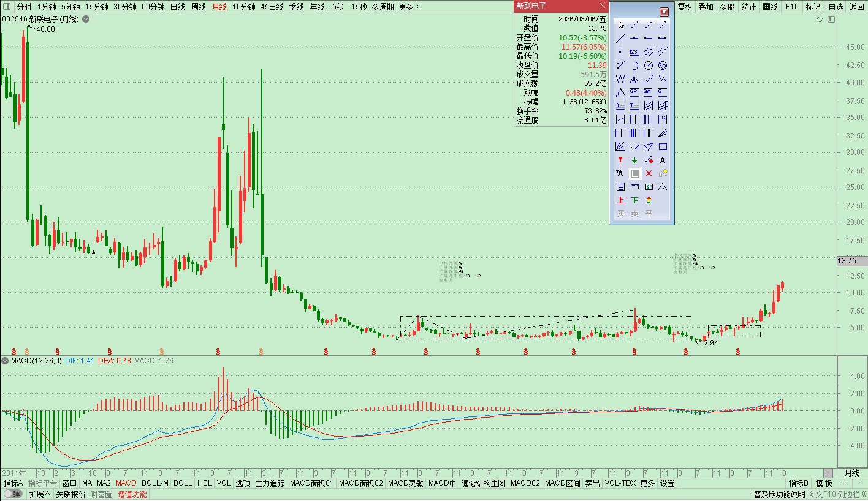This screenshot has height=501, width=868.
Task: Open the 指标B indicator menu
Action: pyautogui.click(x=799, y=483)
